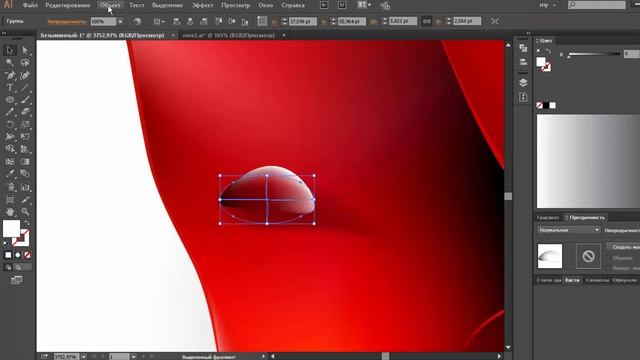
Task: Switch to the Кисти panel tab
Action: [x=572, y=280]
